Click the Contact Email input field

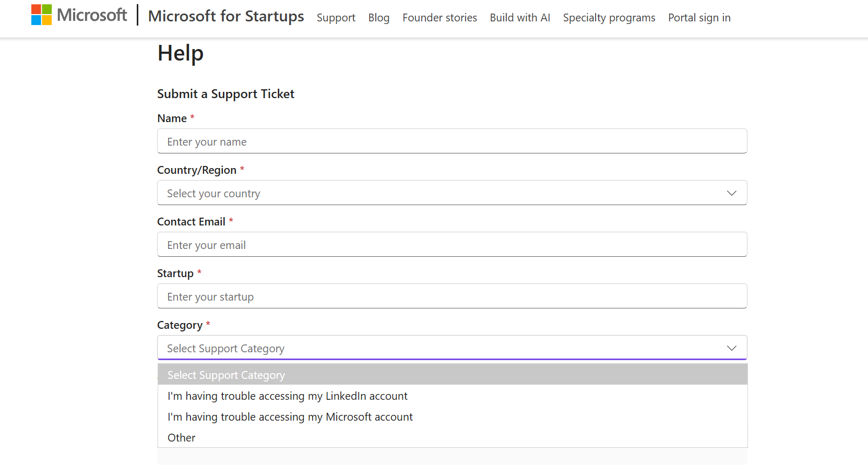452,245
